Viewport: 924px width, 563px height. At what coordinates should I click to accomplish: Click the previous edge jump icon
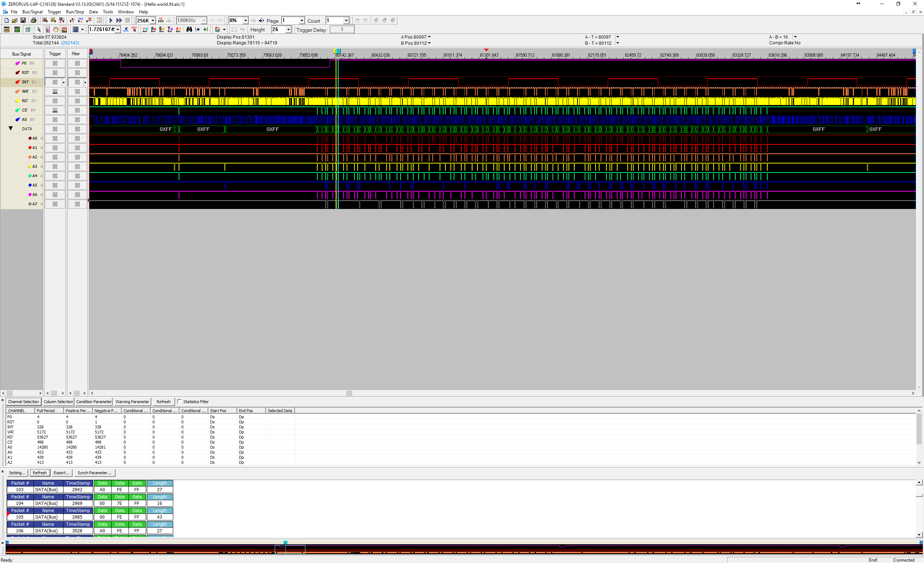pyautogui.click(x=197, y=30)
